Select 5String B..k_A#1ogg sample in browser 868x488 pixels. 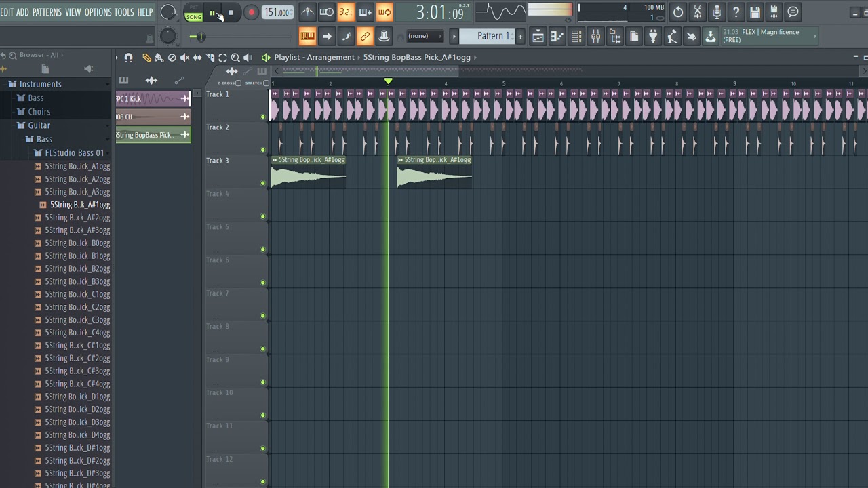(79, 205)
